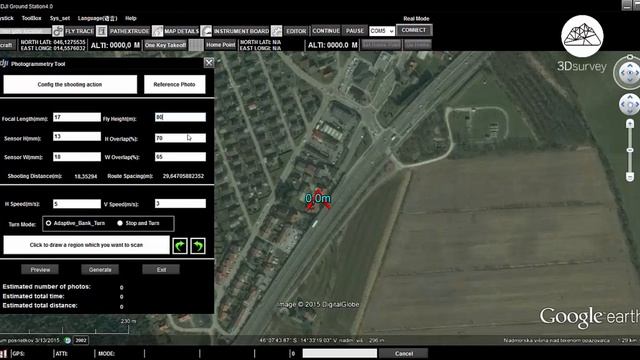Click the Preview button
640x360 pixels.
tap(40, 269)
